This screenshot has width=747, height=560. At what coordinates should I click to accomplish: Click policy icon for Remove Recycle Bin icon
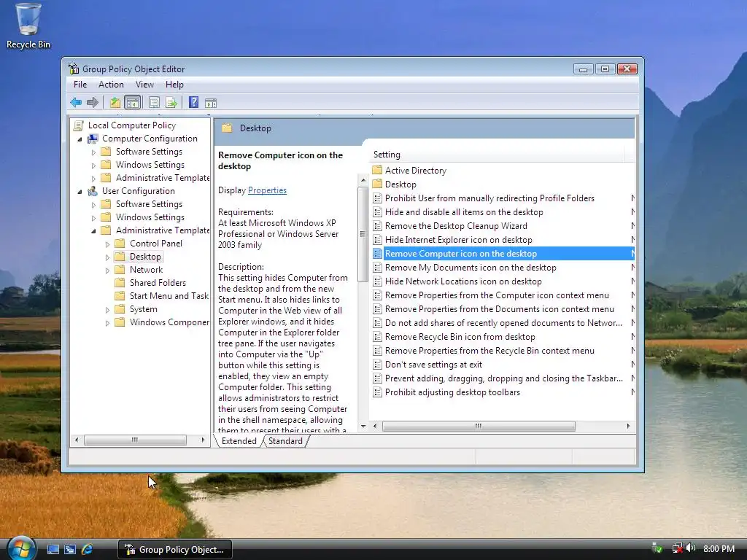pos(377,337)
